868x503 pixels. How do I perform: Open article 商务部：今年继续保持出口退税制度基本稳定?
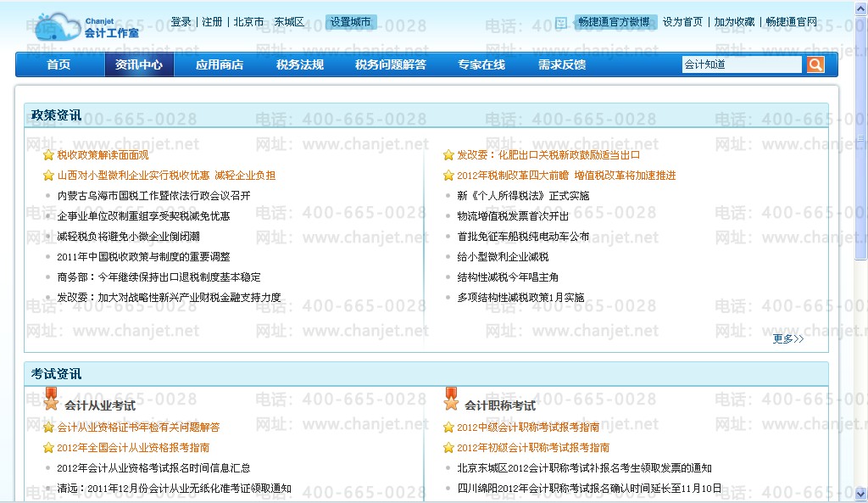[x=159, y=277]
